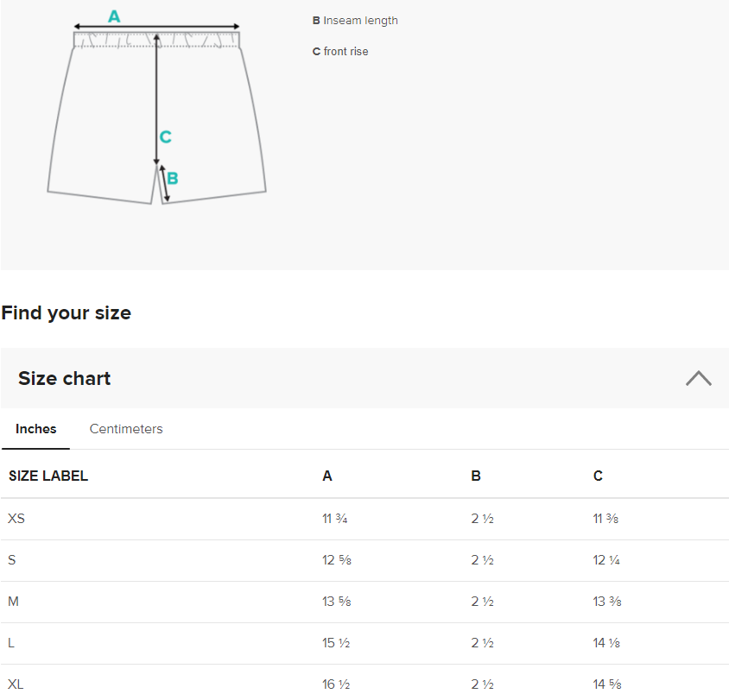Click the teal B inseam label on diagram
The width and height of the screenshot is (729, 700).
(173, 178)
